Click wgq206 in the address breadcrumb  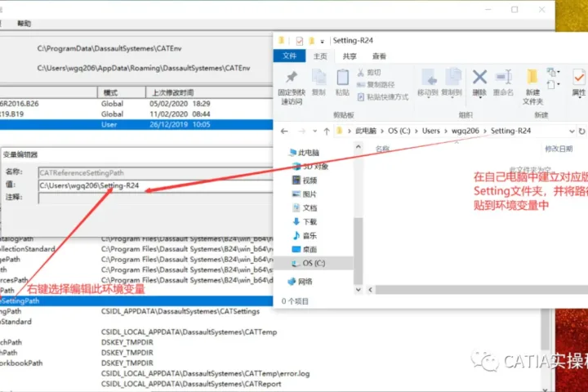pyautogui.click(x=465, y=131)
